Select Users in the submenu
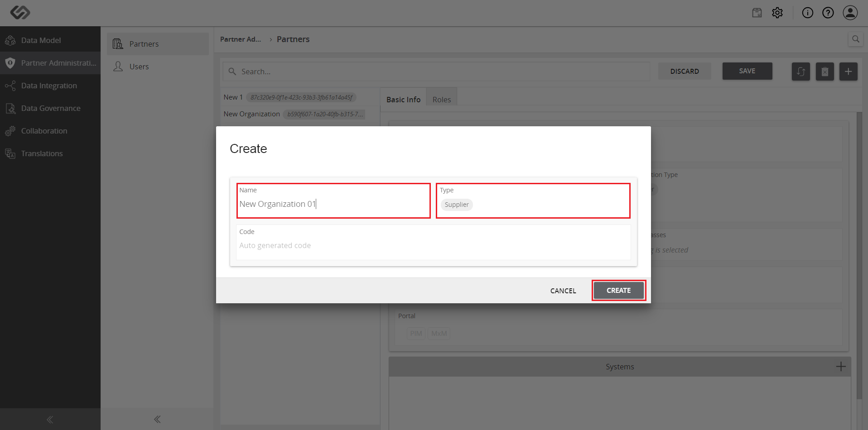This screenshot has width=868, height=430. pyautogui.click(x=158, y=67)
